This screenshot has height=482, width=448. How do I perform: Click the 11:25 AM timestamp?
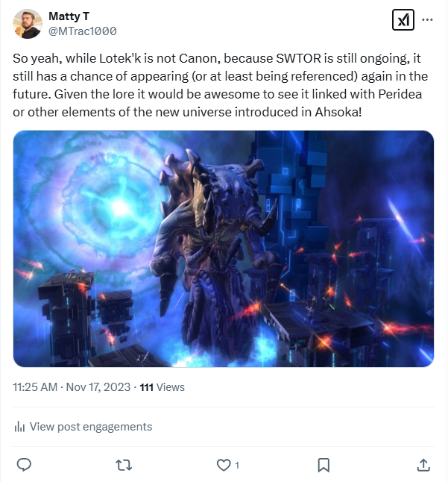click(x=35, y=387)
